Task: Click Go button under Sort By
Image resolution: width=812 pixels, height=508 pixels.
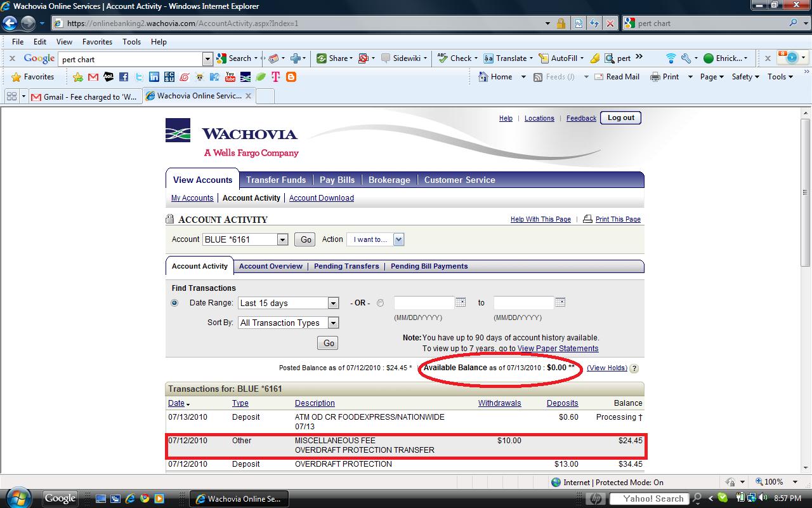Action: click(x=328, y=343)
